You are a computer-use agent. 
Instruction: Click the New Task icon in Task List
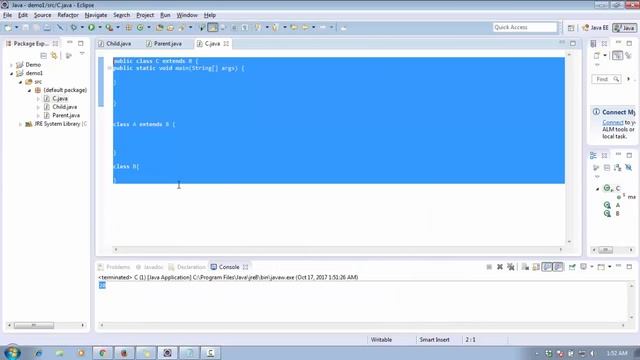597,56
